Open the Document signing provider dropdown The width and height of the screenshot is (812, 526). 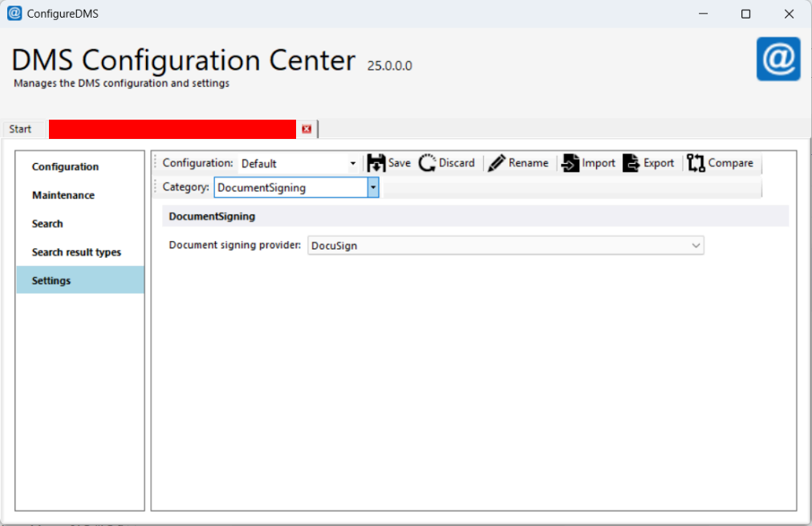coord(505,246)
